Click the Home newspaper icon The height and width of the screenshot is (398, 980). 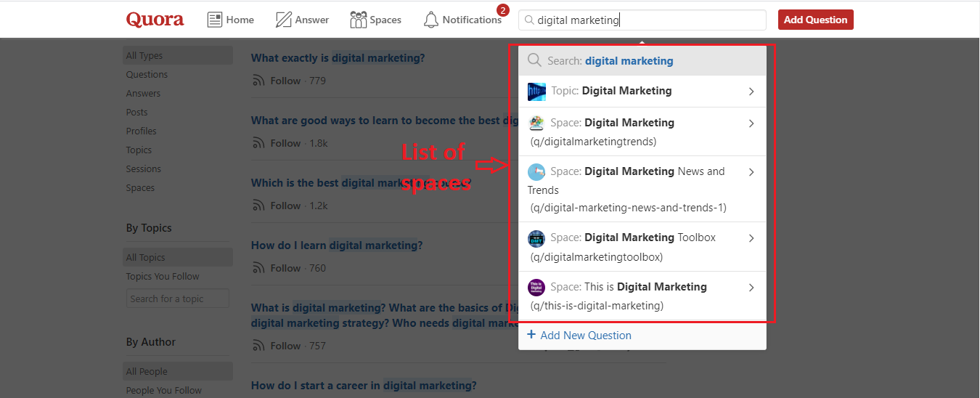(215, 20)
